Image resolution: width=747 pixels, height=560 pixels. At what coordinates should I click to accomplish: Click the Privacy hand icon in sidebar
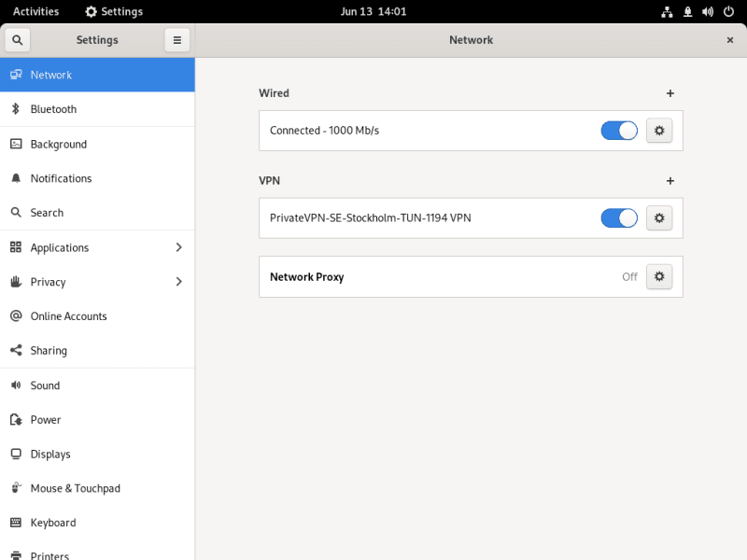(16, 282)
